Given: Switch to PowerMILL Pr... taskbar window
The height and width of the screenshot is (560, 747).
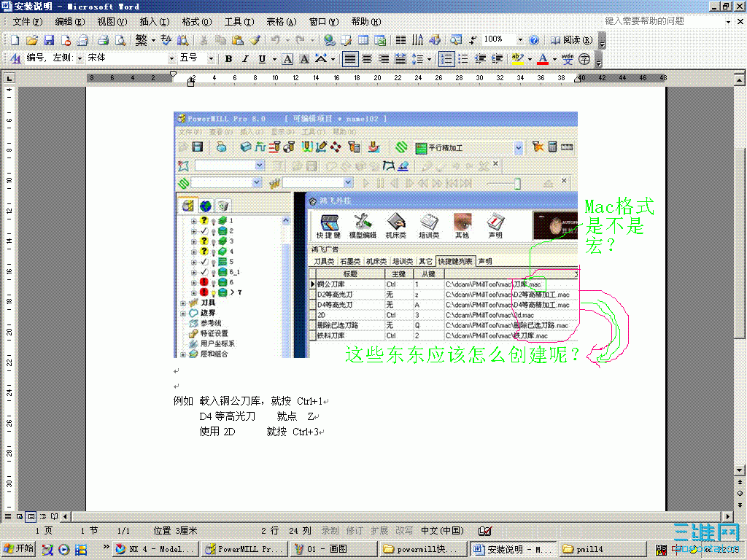Looking at the screenshot, I should click(244, 549).
